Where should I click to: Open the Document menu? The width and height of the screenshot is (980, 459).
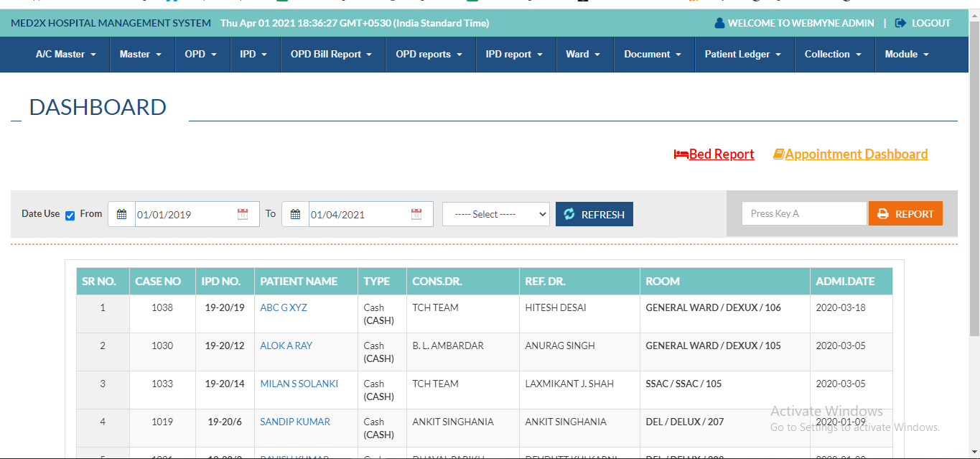[653, 54]
